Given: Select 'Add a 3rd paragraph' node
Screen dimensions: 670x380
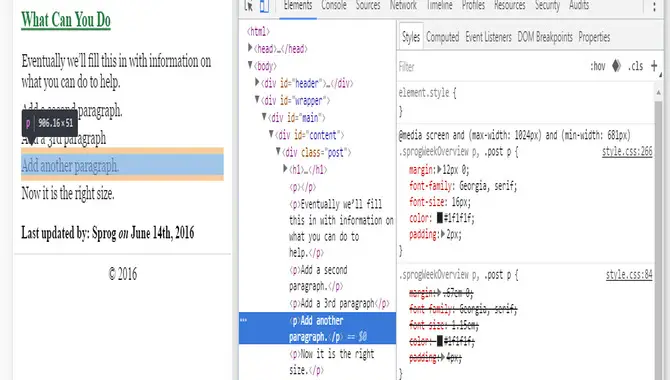Looking at the screenshot, I should (x=339, y=303).
